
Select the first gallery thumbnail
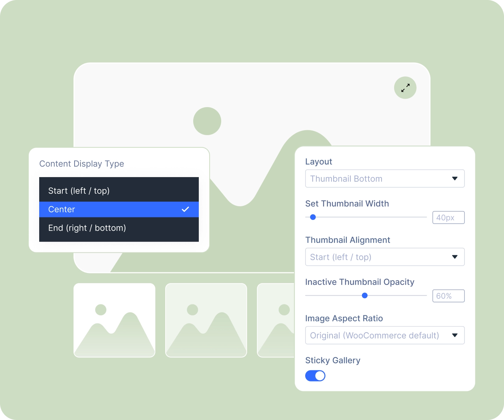pos(114,320)
